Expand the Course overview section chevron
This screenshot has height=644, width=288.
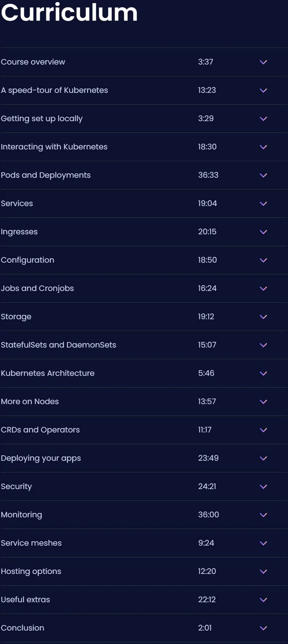coord(263,62)
